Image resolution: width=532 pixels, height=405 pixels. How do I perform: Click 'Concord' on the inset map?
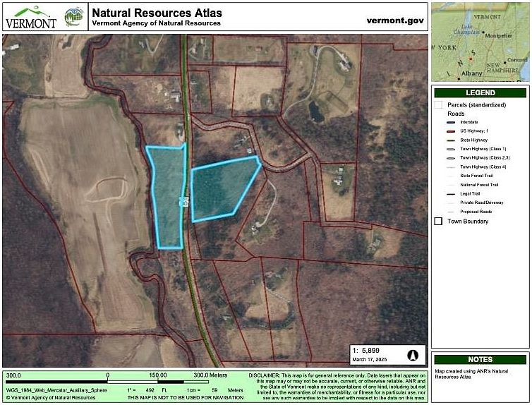tap(517, 60)
